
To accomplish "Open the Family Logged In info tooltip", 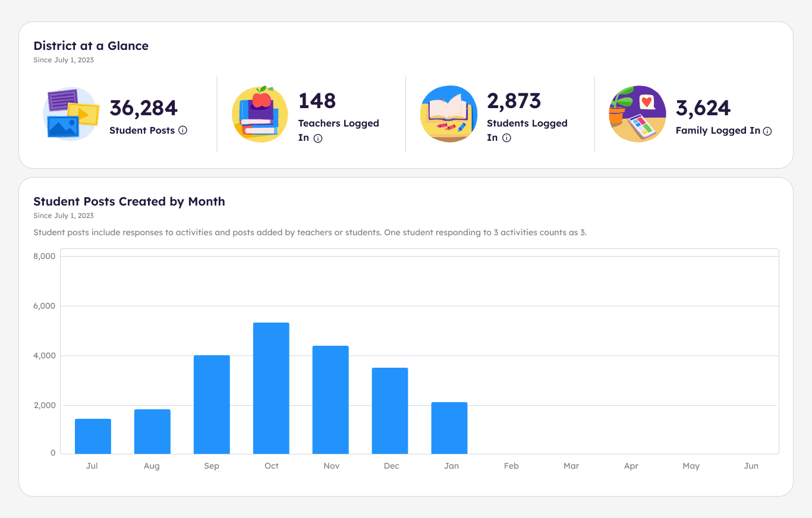I will click(x=767, y=131).
